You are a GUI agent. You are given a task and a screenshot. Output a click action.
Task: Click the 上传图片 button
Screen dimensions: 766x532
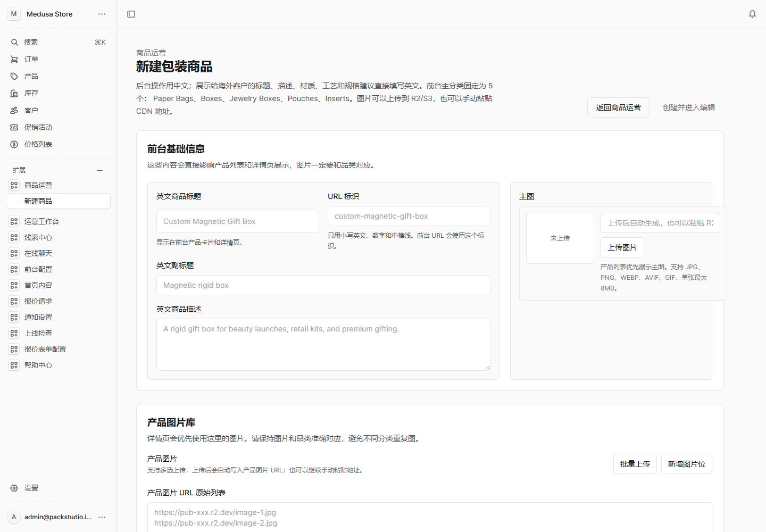coord(622,247)
